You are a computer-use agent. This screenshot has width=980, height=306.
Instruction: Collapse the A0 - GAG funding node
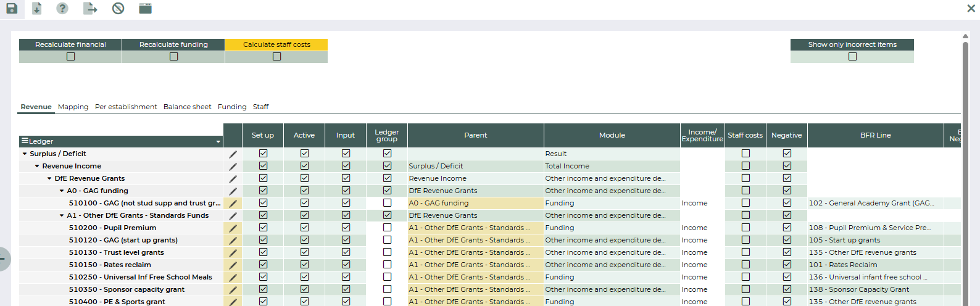pos(62,191)
